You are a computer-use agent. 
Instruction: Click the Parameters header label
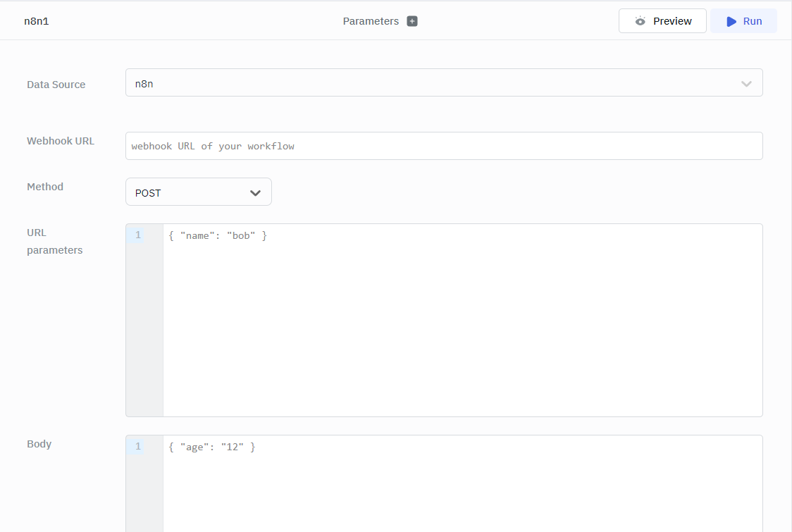tap(371, 21)
